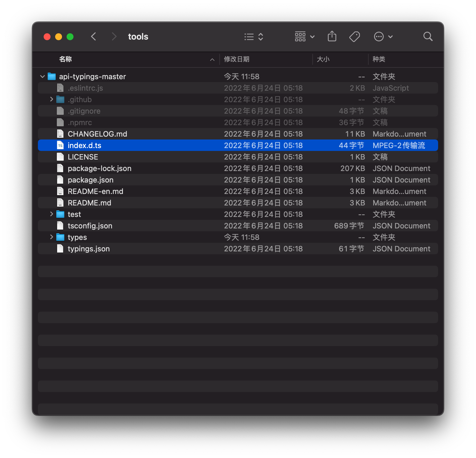Click the test folder icon
This screenshot has height=458, width=476.
[60, 214]
